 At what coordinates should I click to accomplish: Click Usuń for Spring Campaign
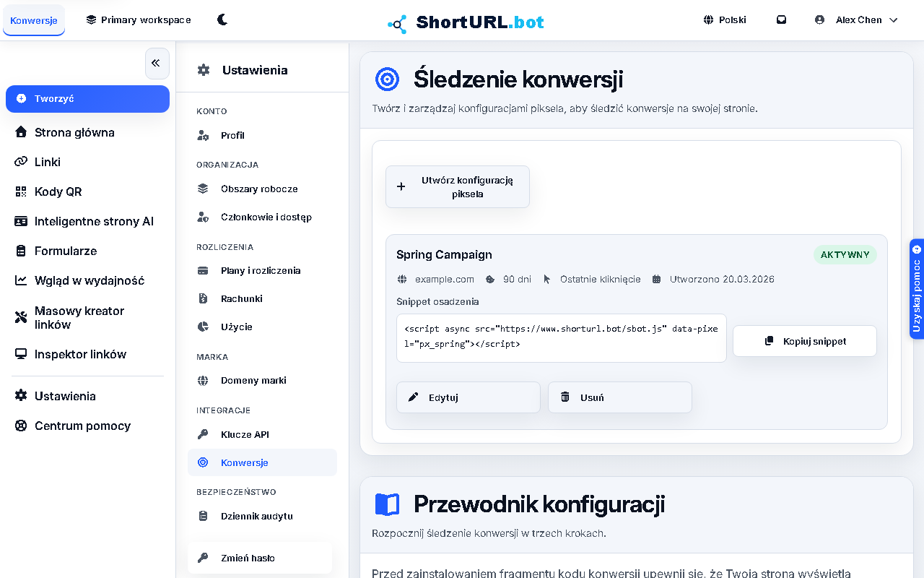(620, 397)
